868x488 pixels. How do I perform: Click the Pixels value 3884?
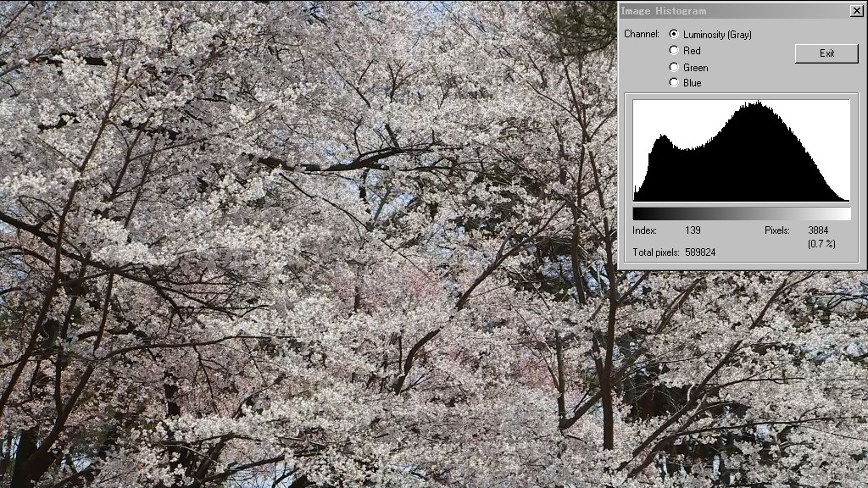tap(818, 230)
